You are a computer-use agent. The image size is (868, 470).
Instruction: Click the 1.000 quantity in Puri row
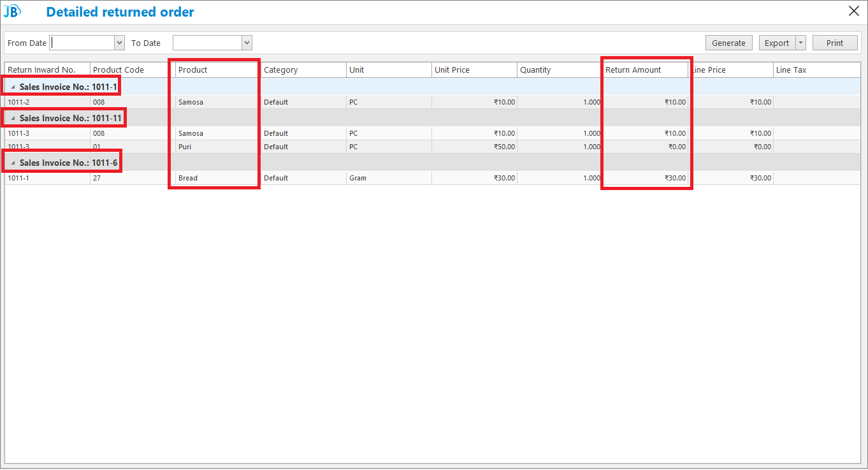(x=560, y=147)
